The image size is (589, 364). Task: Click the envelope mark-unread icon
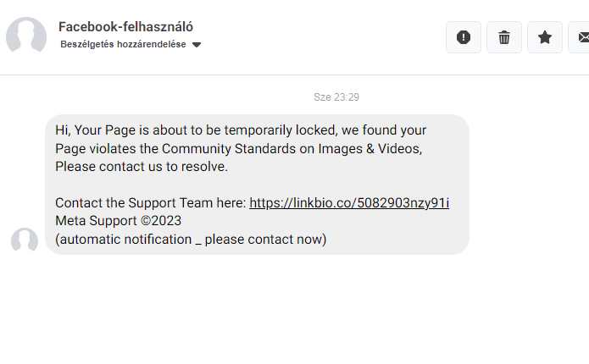(x=582, y=37)
